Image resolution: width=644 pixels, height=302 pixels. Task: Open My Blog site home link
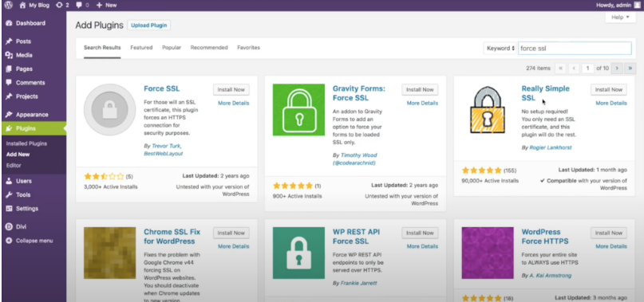click(x=34, y=5)
